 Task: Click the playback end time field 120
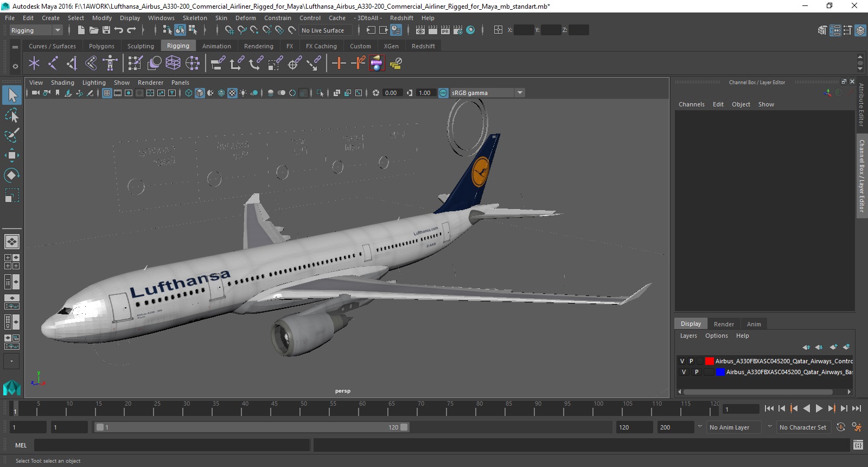[x=634, y=427]
